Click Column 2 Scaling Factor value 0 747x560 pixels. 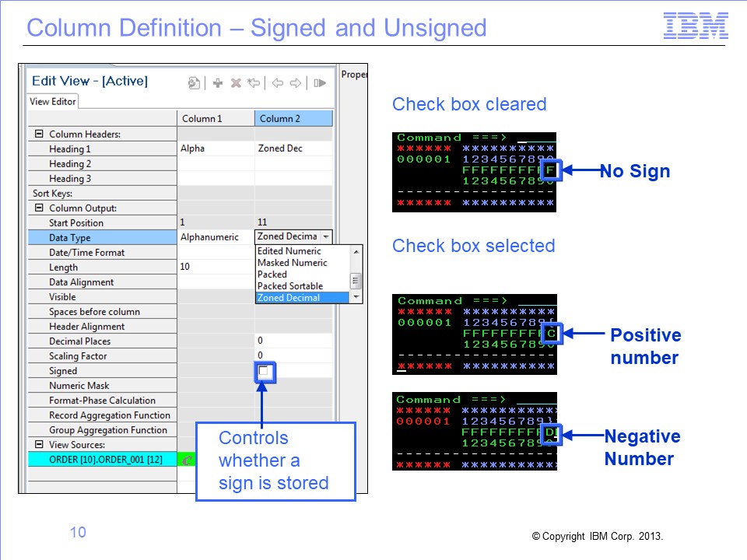[x=293, y=355]
